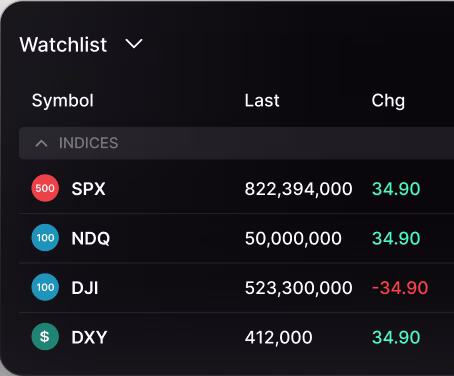
Task: Sort by the Chg column header
Action: [388, 101]
